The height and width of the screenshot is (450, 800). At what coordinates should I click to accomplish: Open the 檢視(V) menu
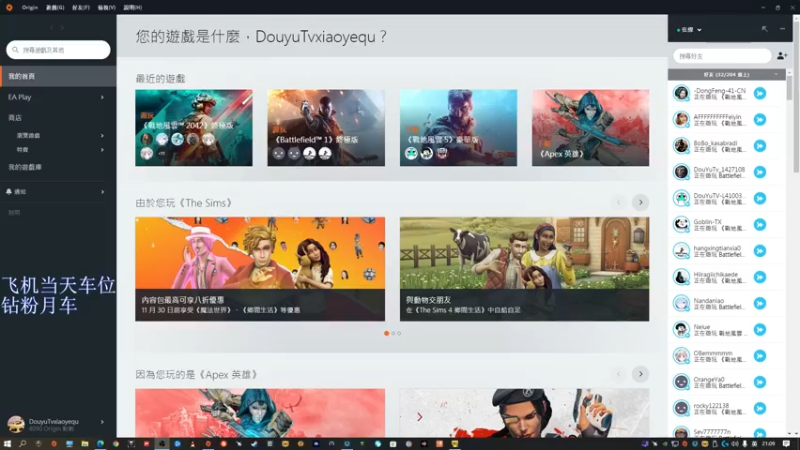pos(106,7)
